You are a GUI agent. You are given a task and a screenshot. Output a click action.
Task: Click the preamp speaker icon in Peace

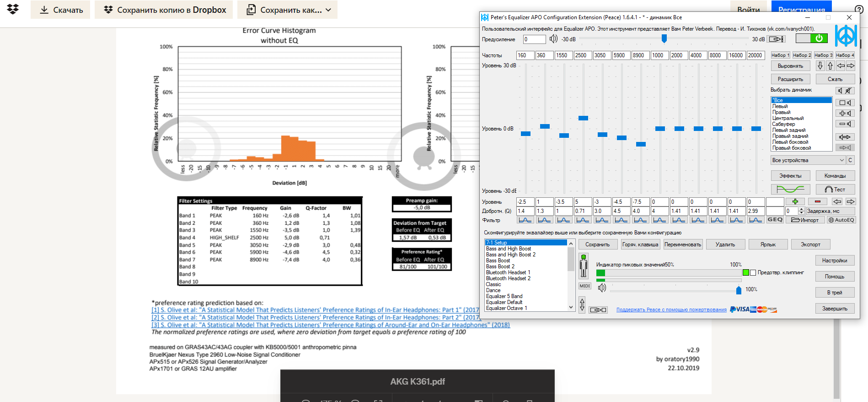[553, 39]
